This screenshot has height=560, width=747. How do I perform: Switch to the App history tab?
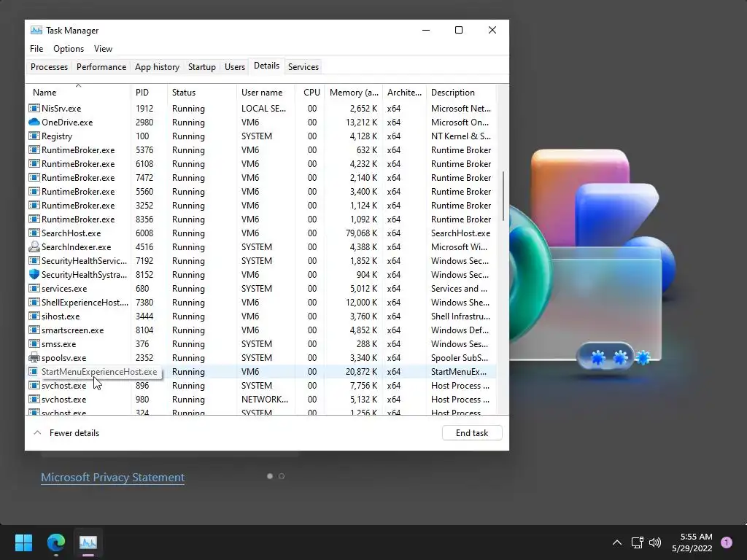point(158,66)
